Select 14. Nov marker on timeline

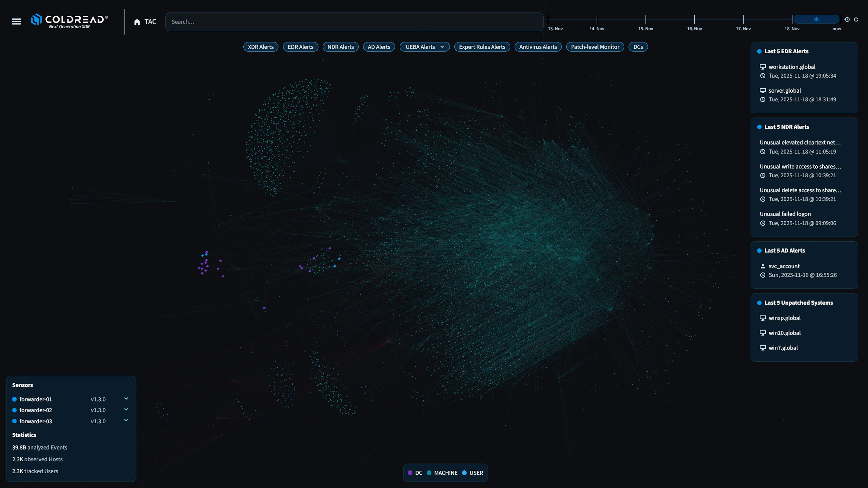pos(597,29)
